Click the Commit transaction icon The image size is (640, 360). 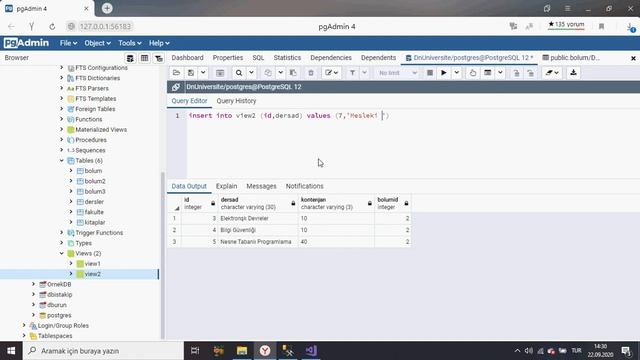(516, 73)
